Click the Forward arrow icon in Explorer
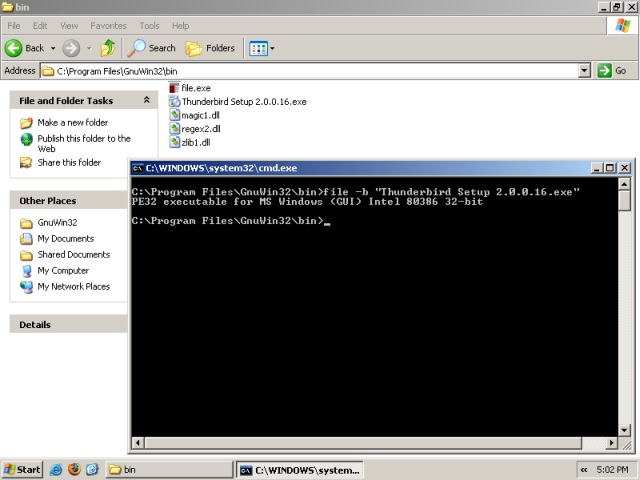Screen dimensions: 640x480 point(71,48)
